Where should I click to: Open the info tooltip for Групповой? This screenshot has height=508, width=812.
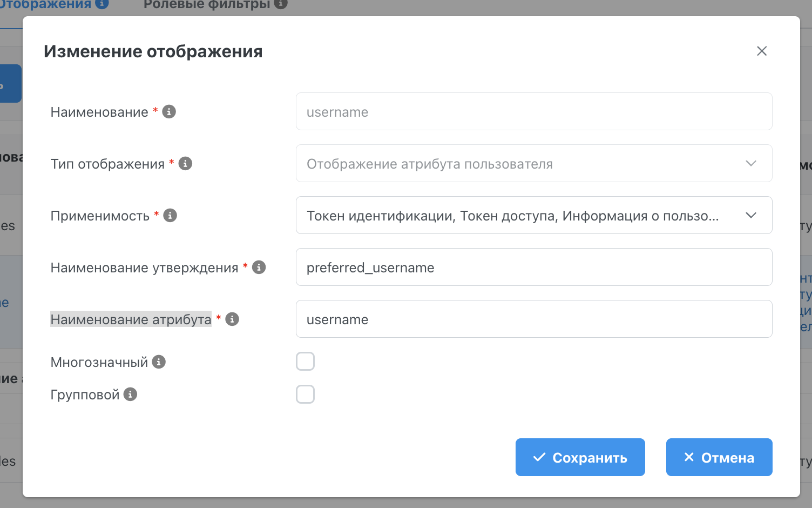coord(130,394)
